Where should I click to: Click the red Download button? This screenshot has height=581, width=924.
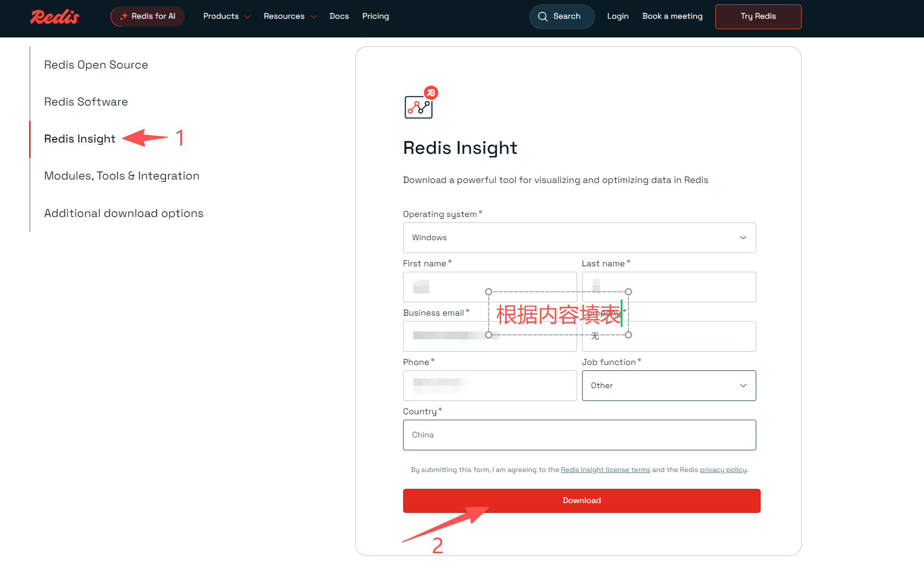pos(582,501)
